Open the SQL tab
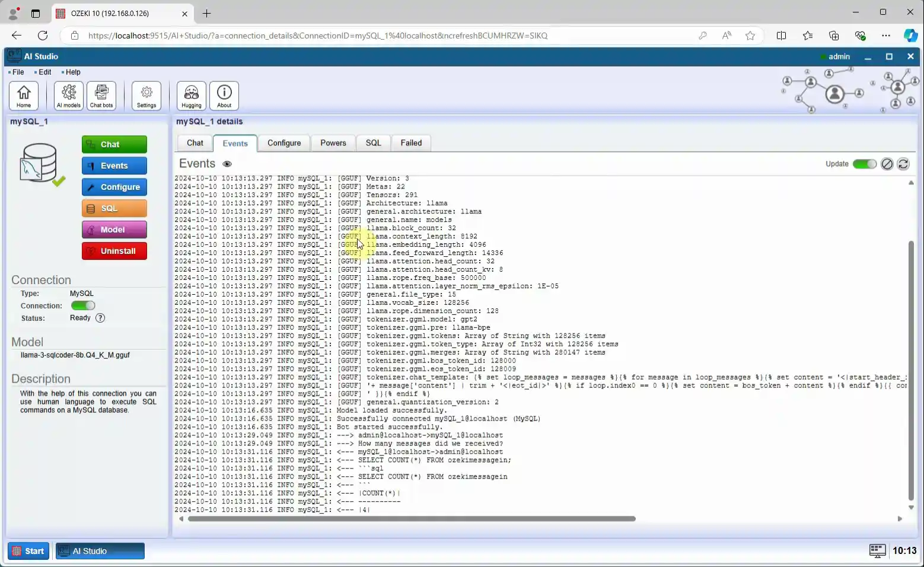 (x=374, y=143)
